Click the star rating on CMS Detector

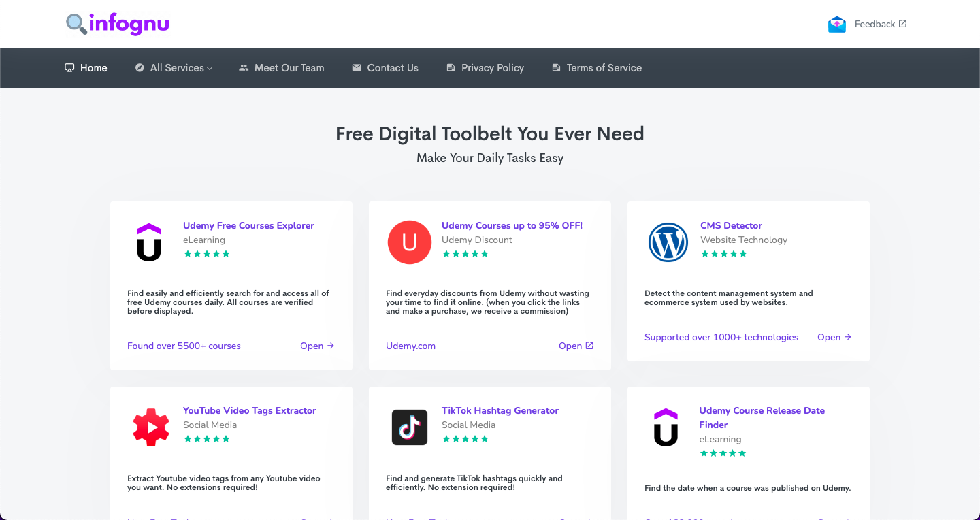[x=723, y=253]
